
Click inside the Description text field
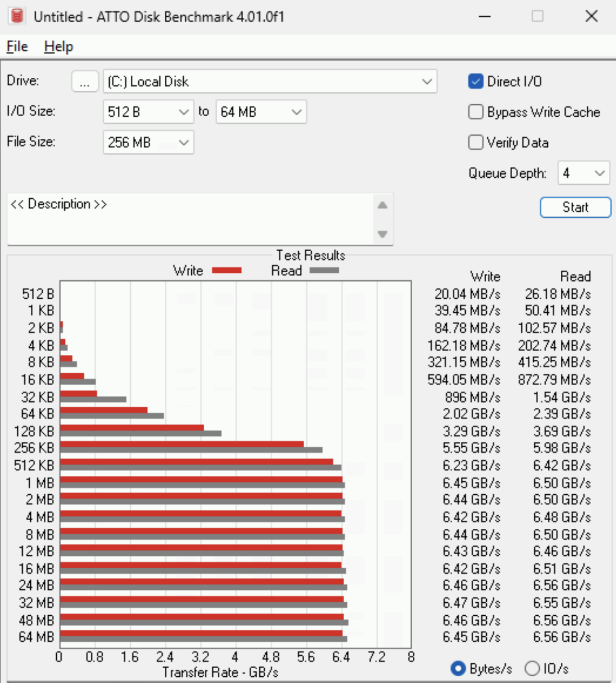click(x=192, y=219)
